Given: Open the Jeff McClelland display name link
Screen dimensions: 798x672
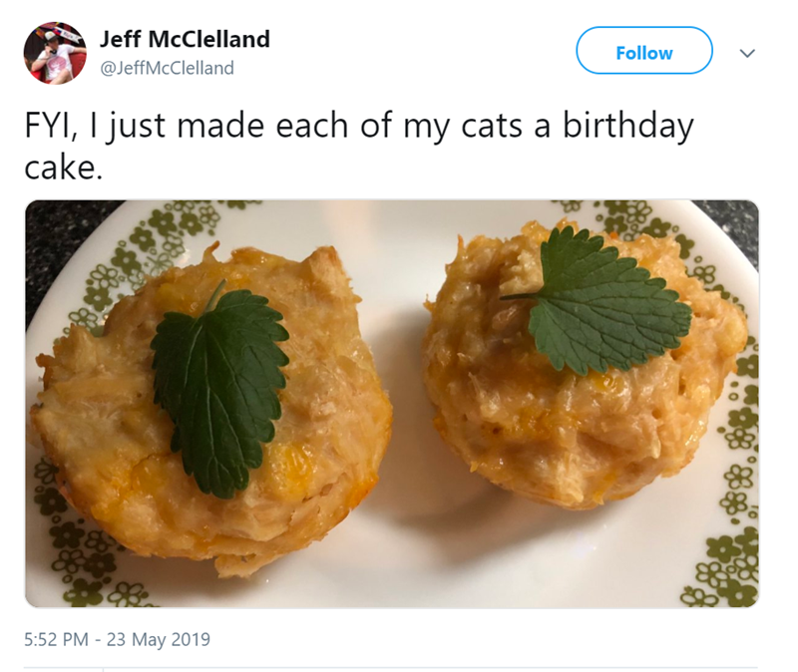Looking at the screenshot, I should pos(185,39).
